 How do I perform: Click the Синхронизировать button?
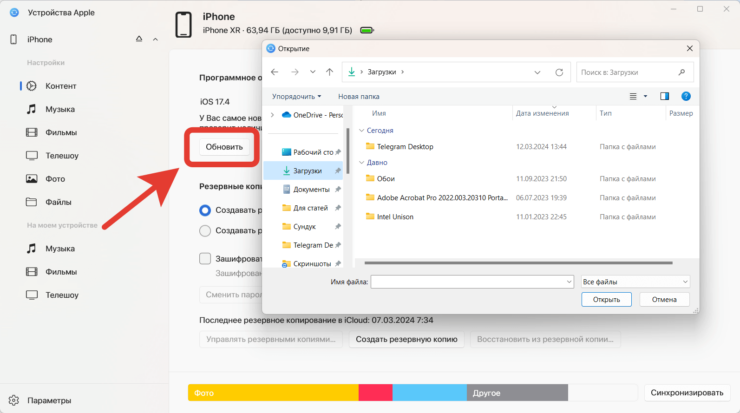[x=684, y=392]
